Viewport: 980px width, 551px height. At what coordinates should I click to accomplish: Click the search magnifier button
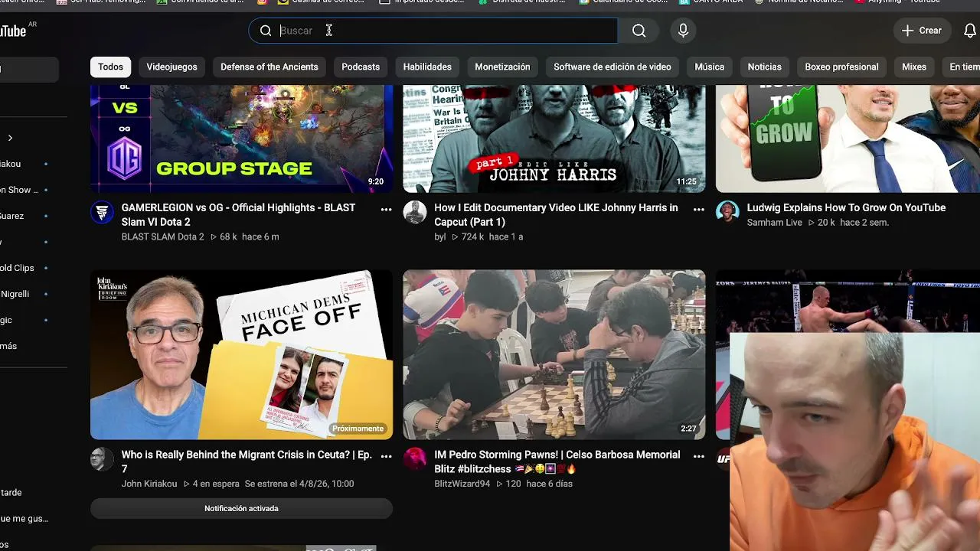[x=639, y=31]
